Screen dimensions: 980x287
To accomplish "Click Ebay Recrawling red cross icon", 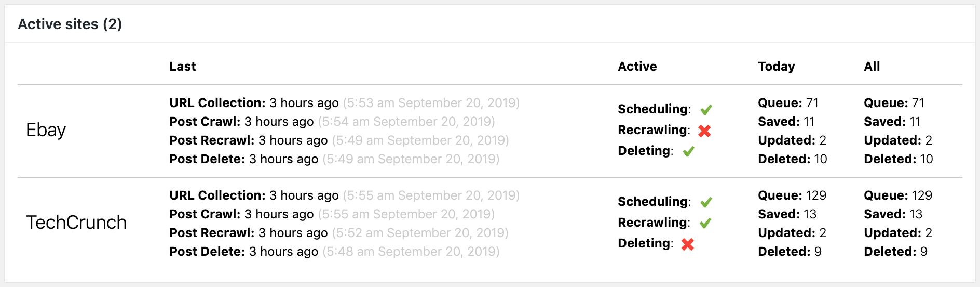I will click(x=704, y=131).
